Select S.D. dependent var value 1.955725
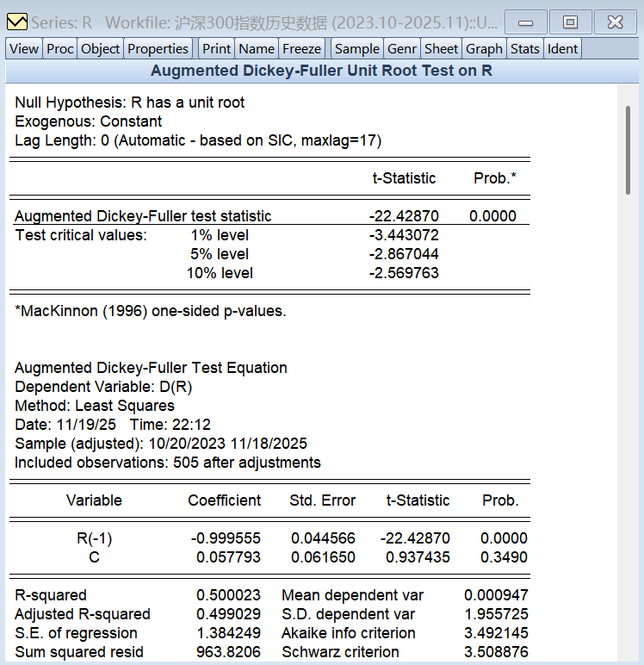 (x=496, y=614)
